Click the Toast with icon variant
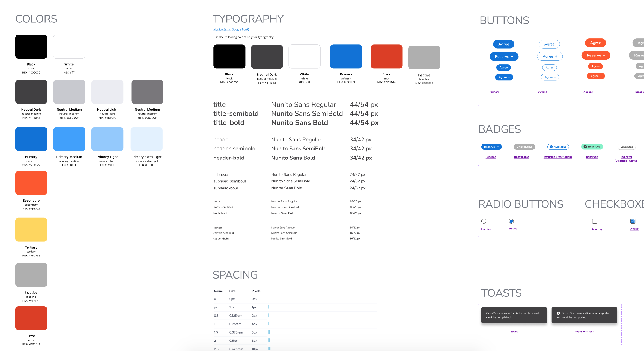The height and width of the screenshot is (351, 644). point(584,332)
